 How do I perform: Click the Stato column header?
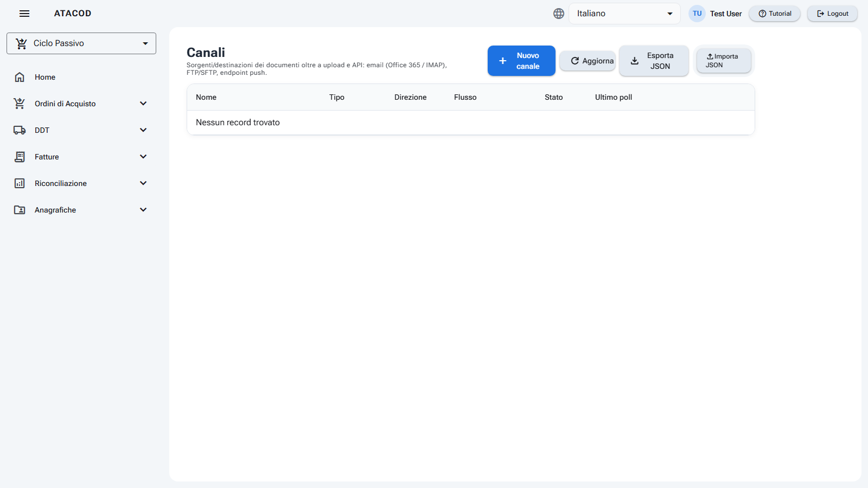(x=554, y=97)
